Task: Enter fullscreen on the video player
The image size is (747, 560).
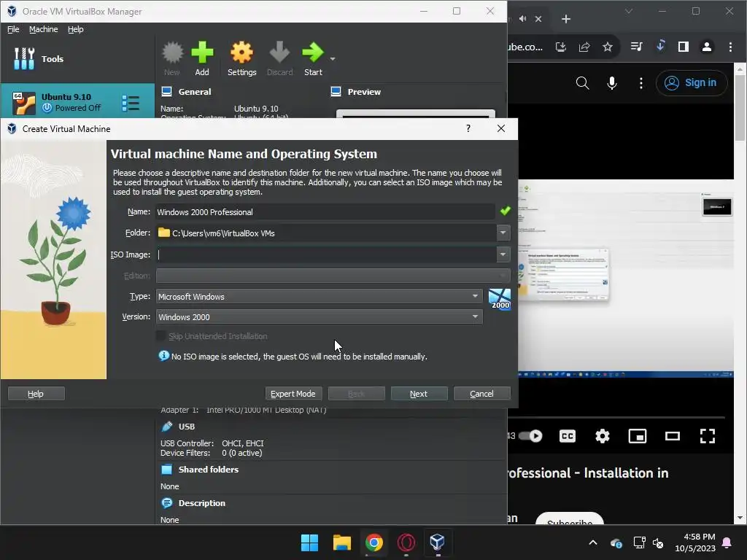Action: click(708, 436)
